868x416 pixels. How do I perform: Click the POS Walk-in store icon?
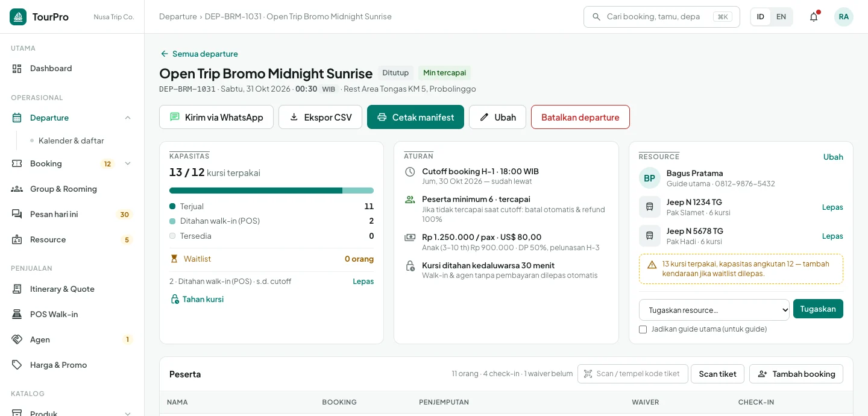17,315
